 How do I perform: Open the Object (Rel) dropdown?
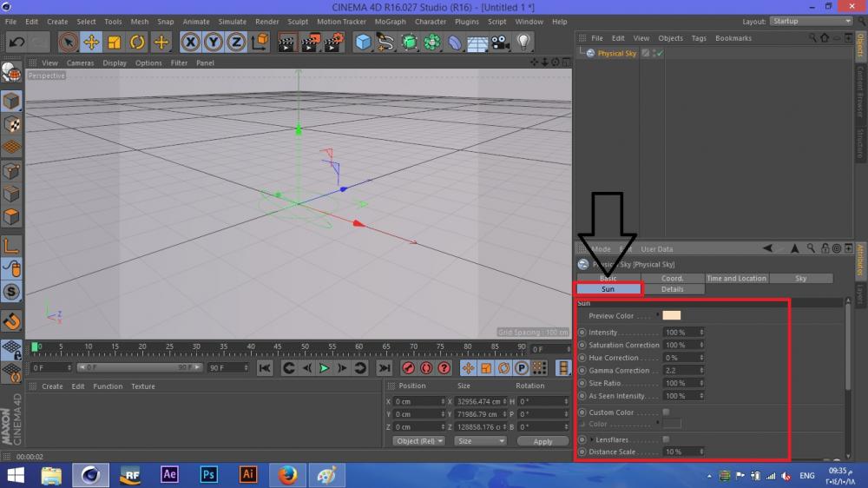(x=418, y=441)
